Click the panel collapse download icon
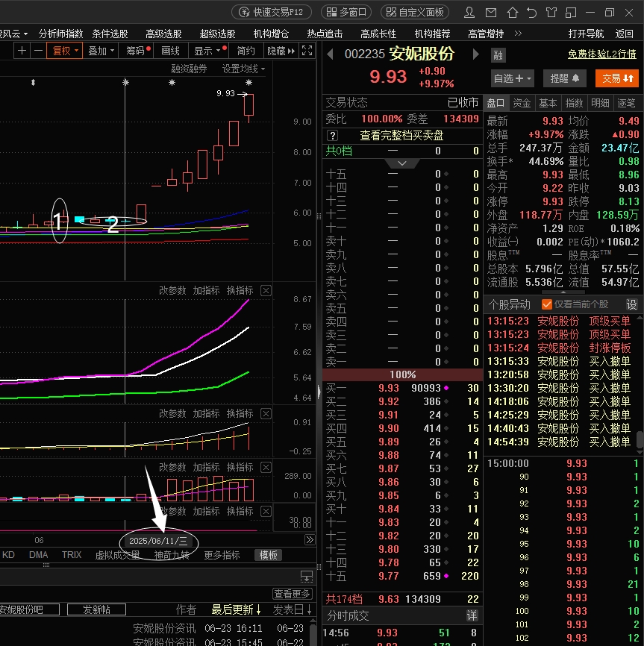 pos(307,577)
